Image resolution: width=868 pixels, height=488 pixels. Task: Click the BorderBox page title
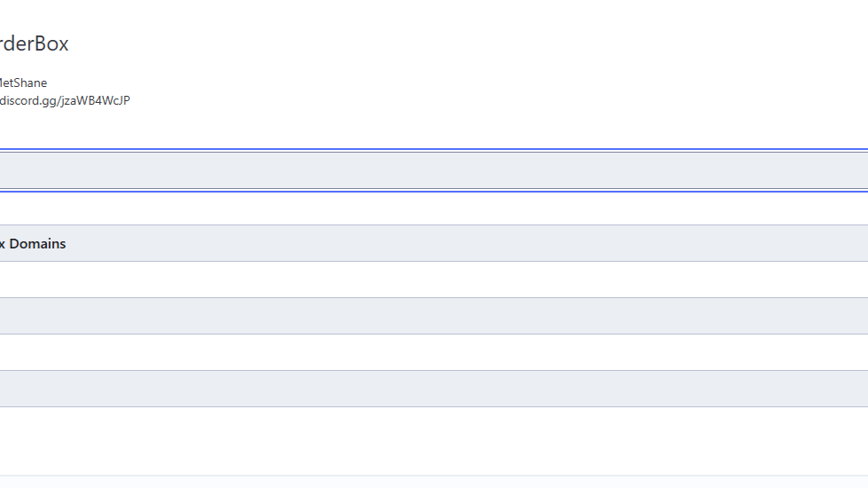pyautogui.click(x=34, y=43)
